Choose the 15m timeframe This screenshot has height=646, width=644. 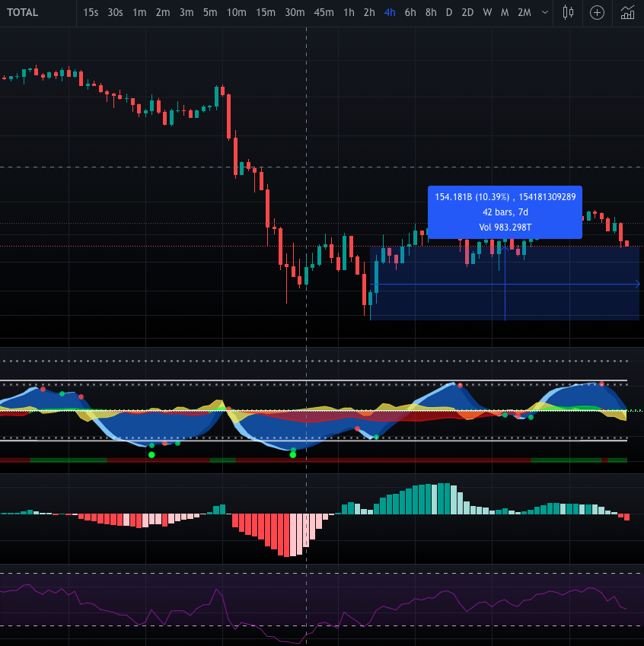pyautogui.click(x=266, y=12)
